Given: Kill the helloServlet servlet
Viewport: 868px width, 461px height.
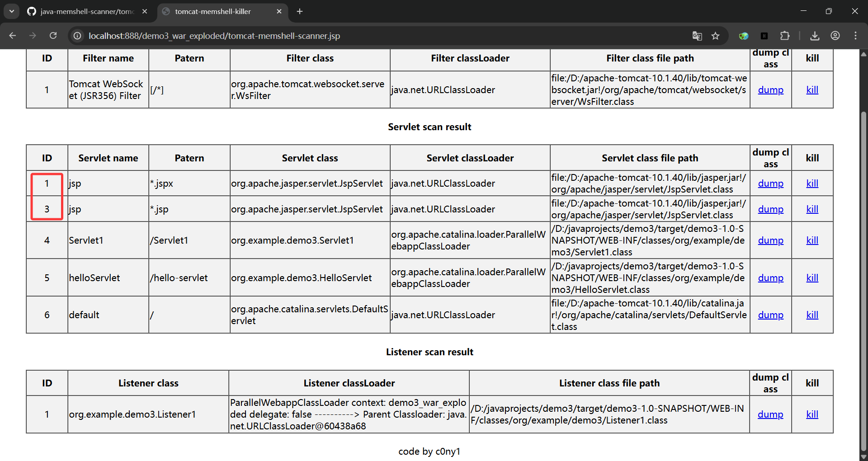Looking at the screenshot, I should [x=812, y=278].
